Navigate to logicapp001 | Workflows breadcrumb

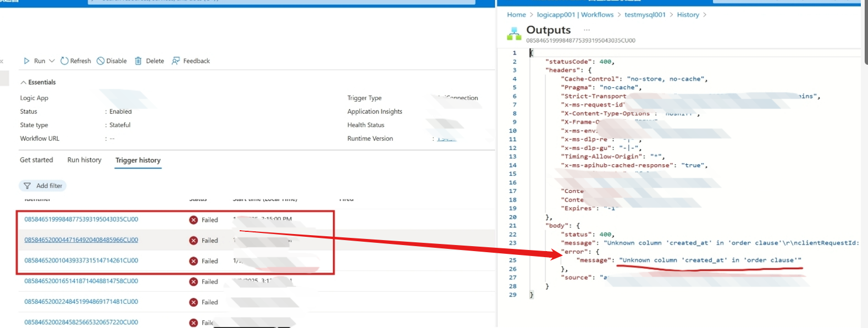click(x=575, y=15)
